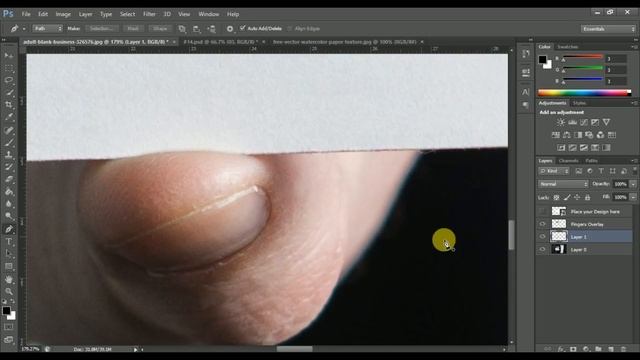The image size is (640, 360).
Task: Open path alignment options
Action: 197,29
